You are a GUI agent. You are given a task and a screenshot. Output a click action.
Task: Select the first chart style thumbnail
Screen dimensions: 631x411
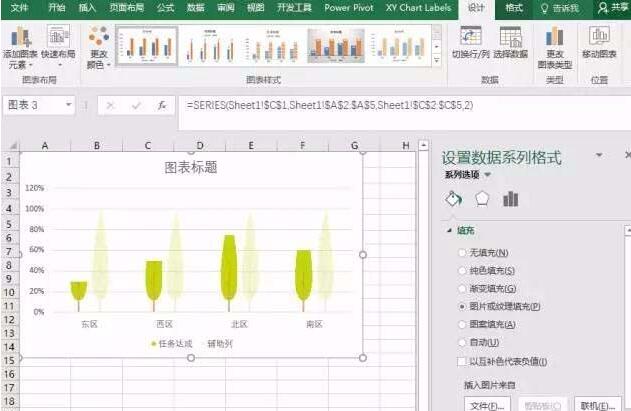(146, 45)
